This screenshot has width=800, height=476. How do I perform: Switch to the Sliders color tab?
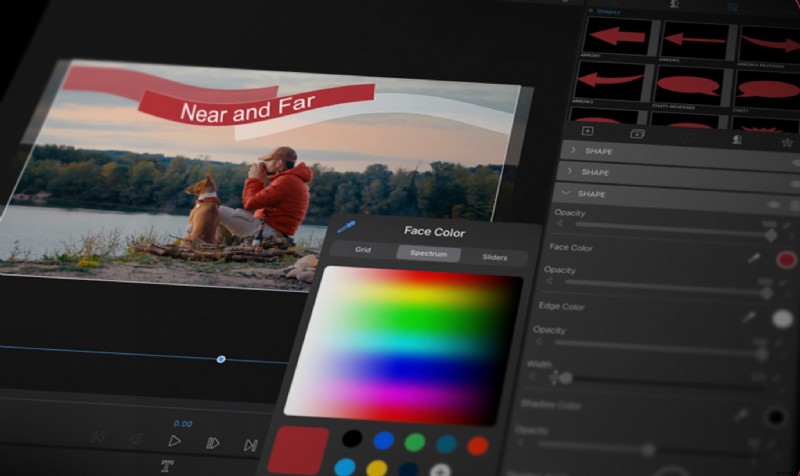click(494, 257)
